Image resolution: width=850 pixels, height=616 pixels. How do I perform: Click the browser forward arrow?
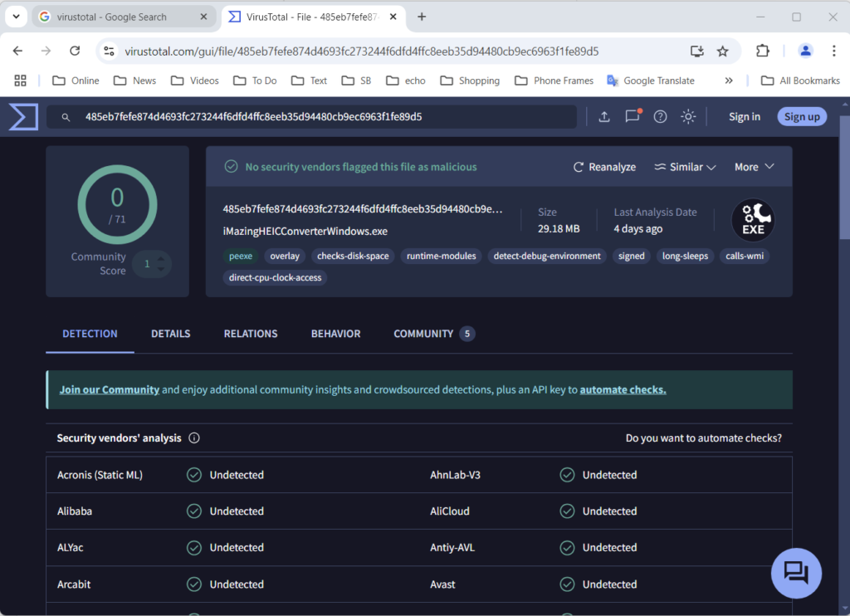tap(46, 51)
